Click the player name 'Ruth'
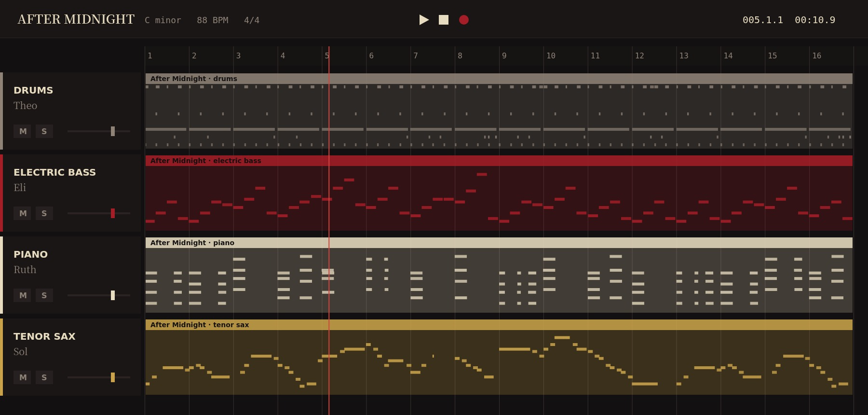868x415 pixels. (x=25, y=270)
